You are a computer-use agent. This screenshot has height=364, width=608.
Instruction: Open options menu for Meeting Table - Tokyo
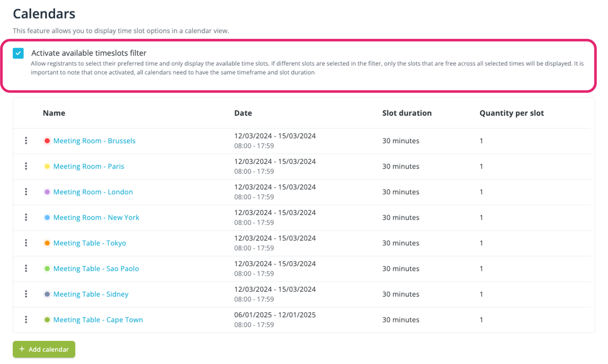pyautogui.click(x=26, y=243)
